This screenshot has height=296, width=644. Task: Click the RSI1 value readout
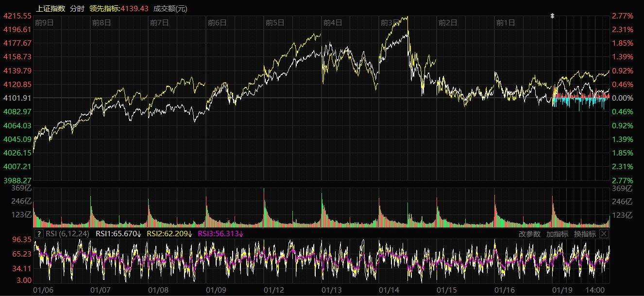click(118, 234)
